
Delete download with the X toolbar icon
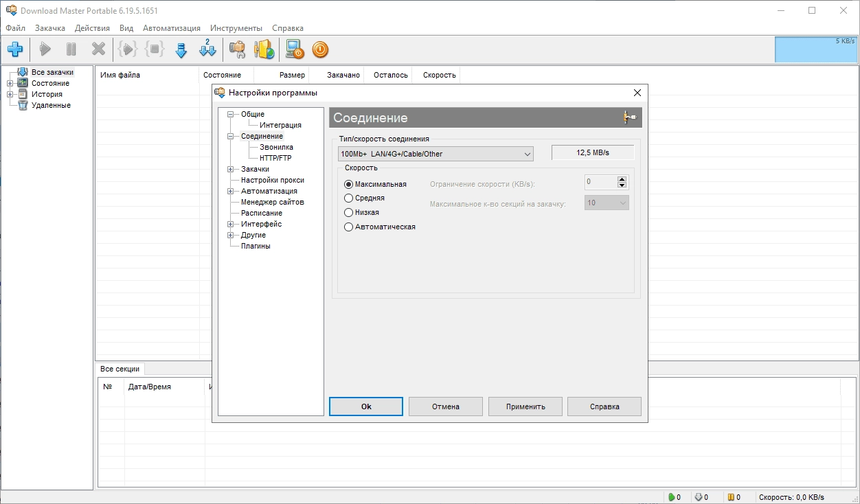pyautogui.click(x=99, y=49)
